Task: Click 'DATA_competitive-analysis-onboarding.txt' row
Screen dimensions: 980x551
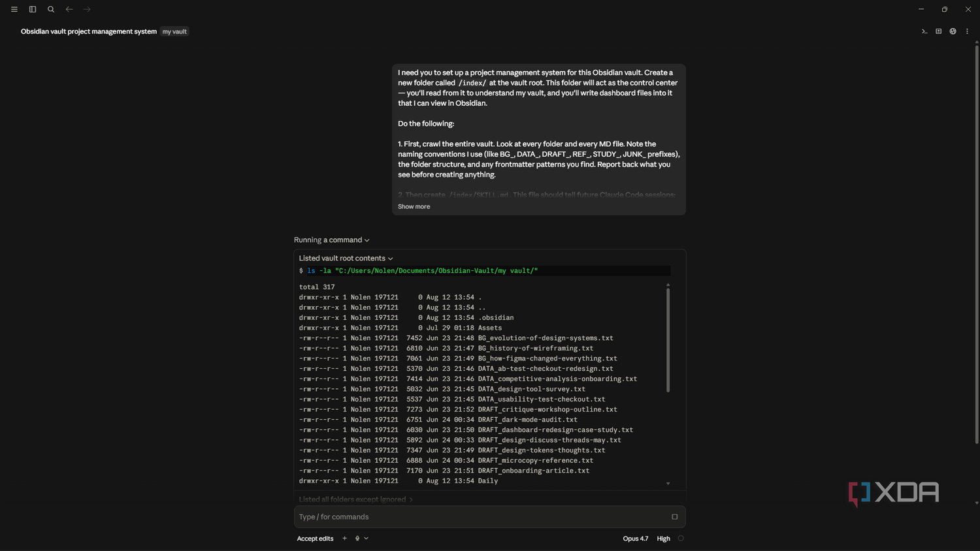Action: click(468, 379)
